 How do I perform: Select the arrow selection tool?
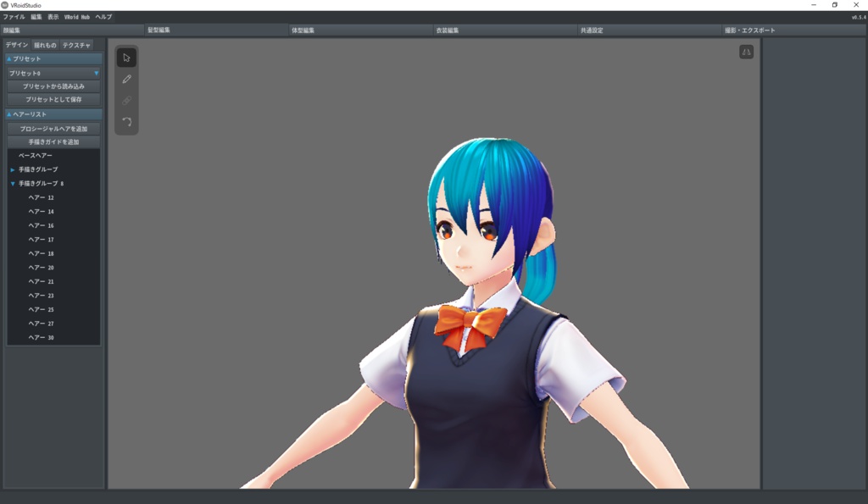[127, 58]
